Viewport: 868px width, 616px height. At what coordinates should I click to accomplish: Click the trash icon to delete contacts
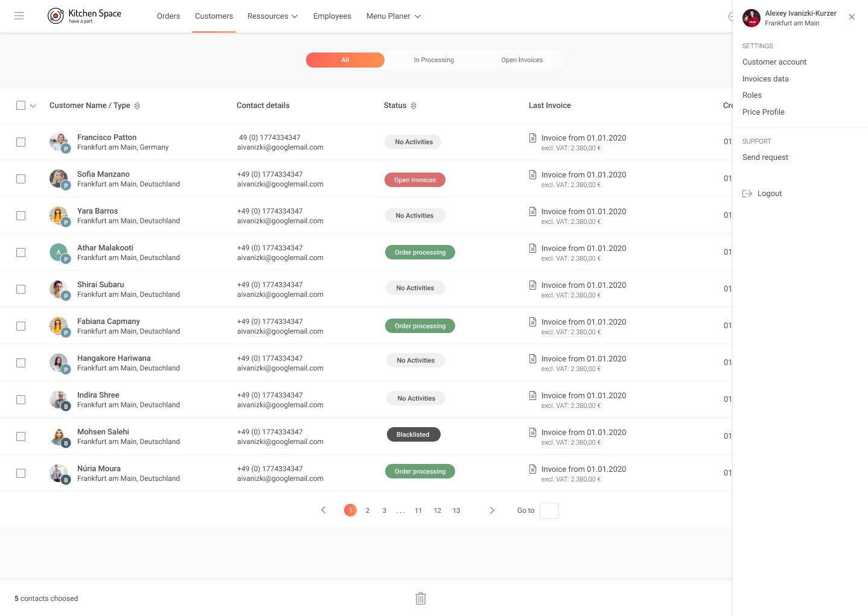tap(421, 599)
